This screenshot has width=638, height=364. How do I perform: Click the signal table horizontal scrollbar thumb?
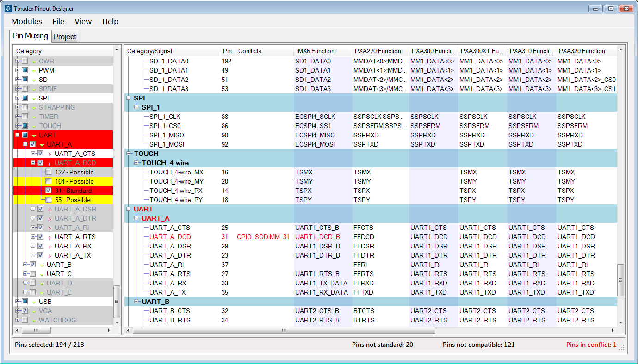click(284, 331)
